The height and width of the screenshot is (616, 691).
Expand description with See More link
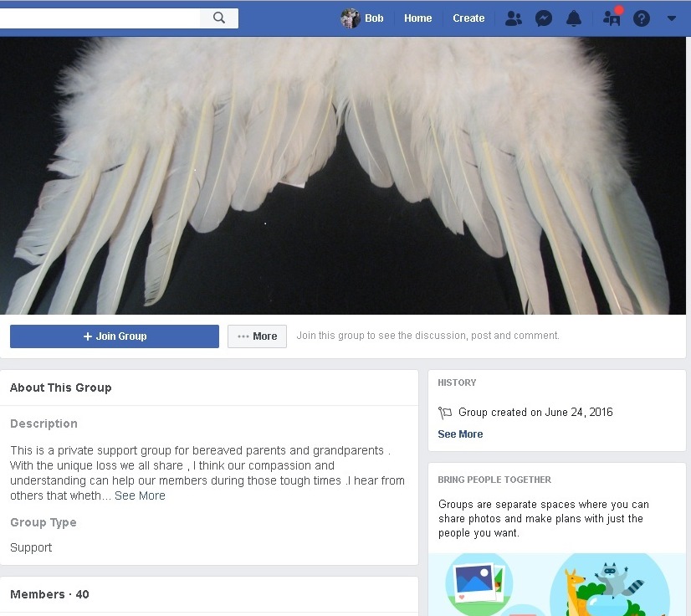[140, 495]
